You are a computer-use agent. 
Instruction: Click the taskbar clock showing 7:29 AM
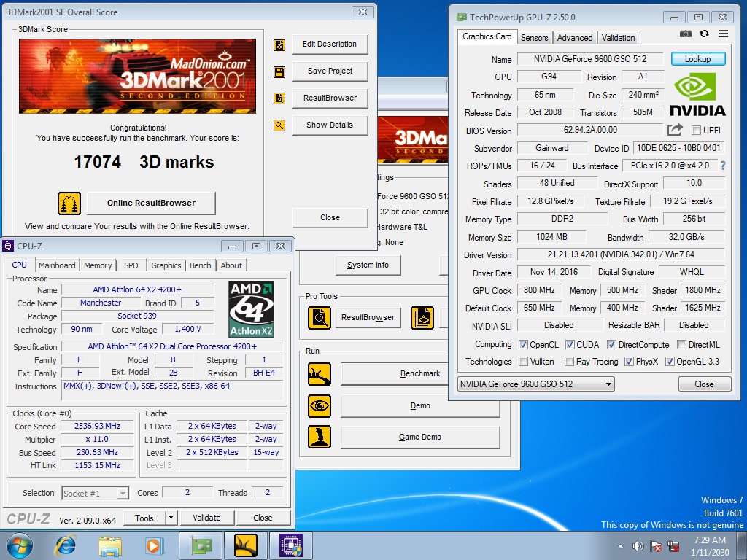point(710,546)
